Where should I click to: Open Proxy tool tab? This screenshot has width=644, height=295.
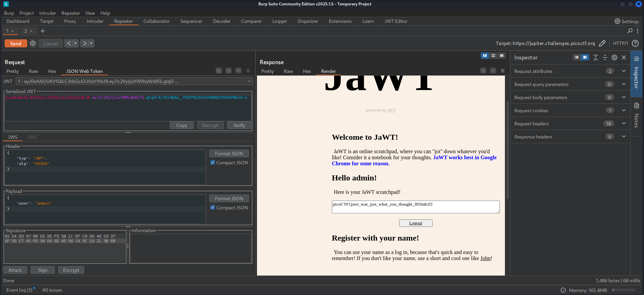70,21
